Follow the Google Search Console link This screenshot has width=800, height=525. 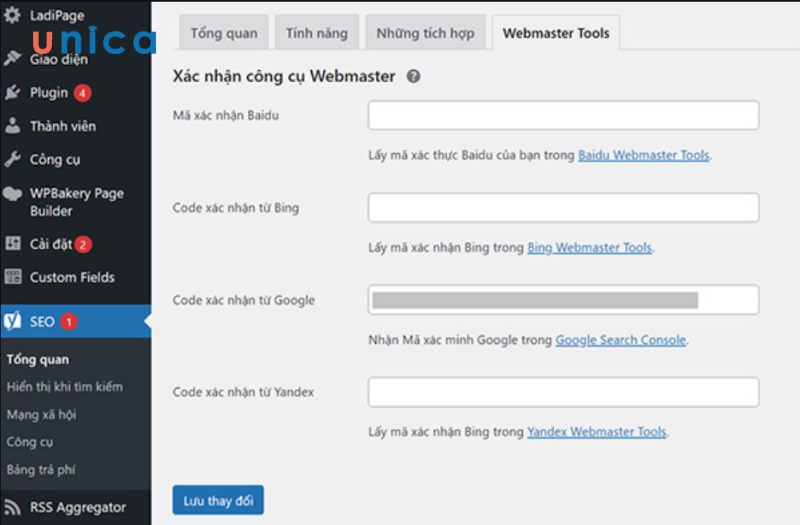(620, 340)
